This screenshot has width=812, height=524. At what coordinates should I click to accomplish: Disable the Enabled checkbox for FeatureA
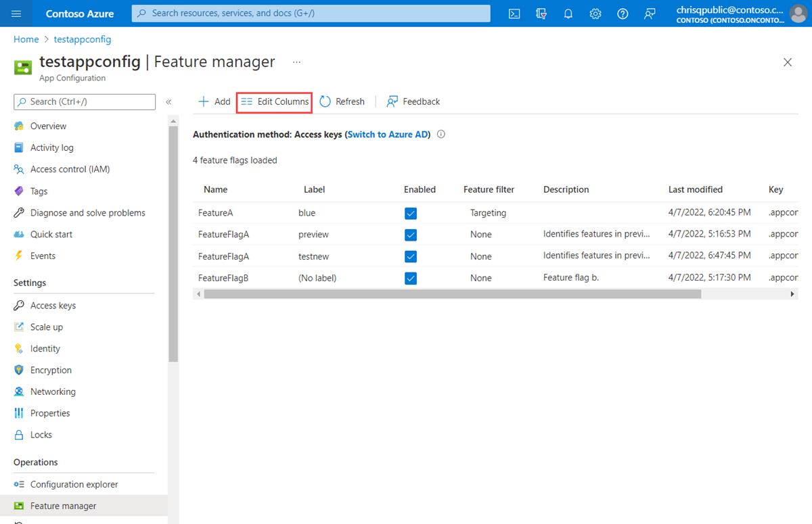pos(411,212)
